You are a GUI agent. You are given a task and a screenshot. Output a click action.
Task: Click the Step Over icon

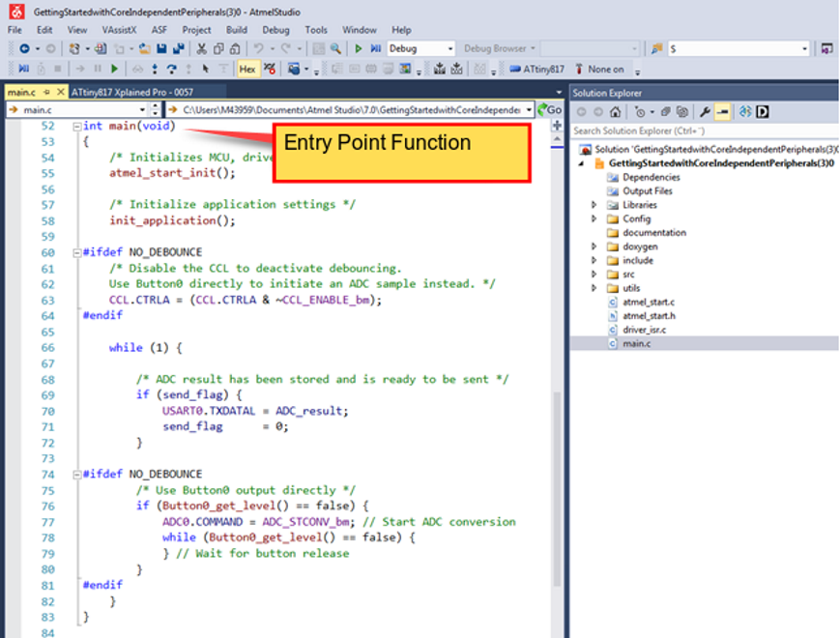[171, 69]
